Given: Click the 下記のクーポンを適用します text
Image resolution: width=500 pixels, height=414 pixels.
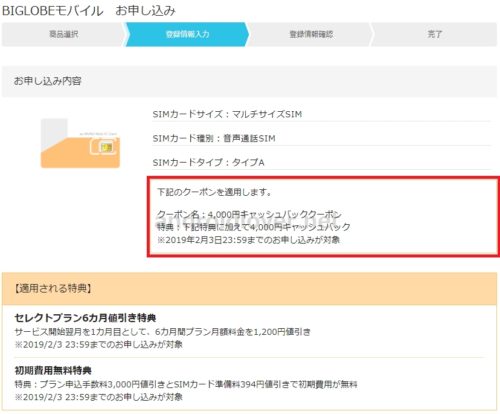Looking at the screenshot, I should (214, 192).
